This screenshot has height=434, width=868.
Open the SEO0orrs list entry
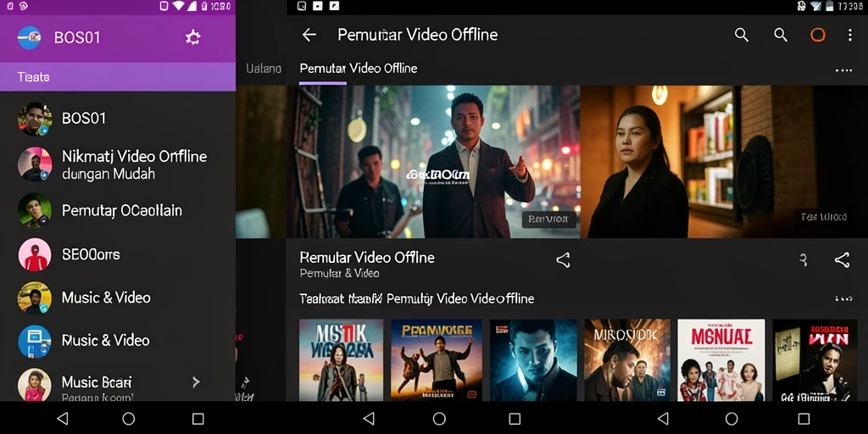pyautogui.click(x=91, y=254)
